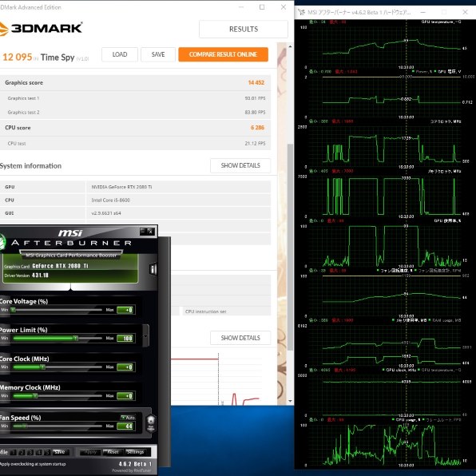Select profile slot 5 in Afterburner

coord(47,452)
